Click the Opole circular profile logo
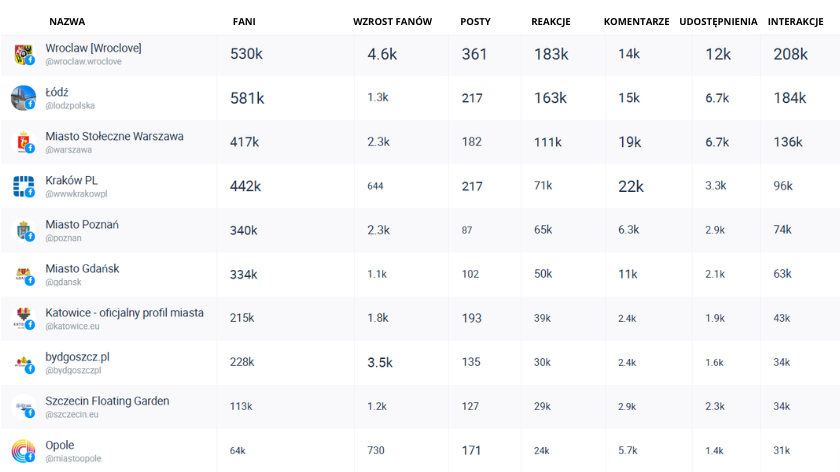This screenshot has height=472, width=840. [x=23, y=450]
